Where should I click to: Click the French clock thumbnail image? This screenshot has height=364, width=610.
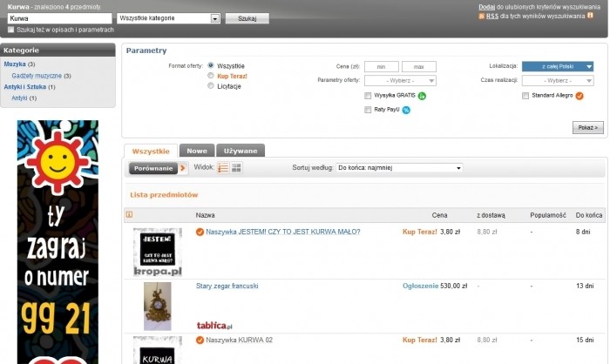tap(158, 305)
